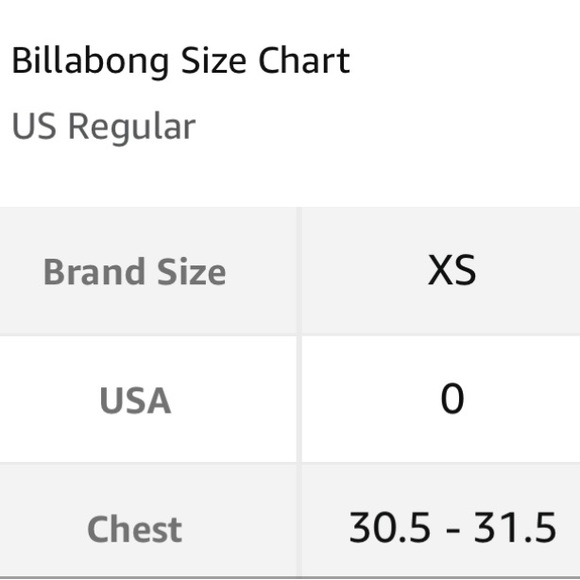Click the word Chart in the title
The width and height of the screenshot is (580, 580).
tap(304, 61)
